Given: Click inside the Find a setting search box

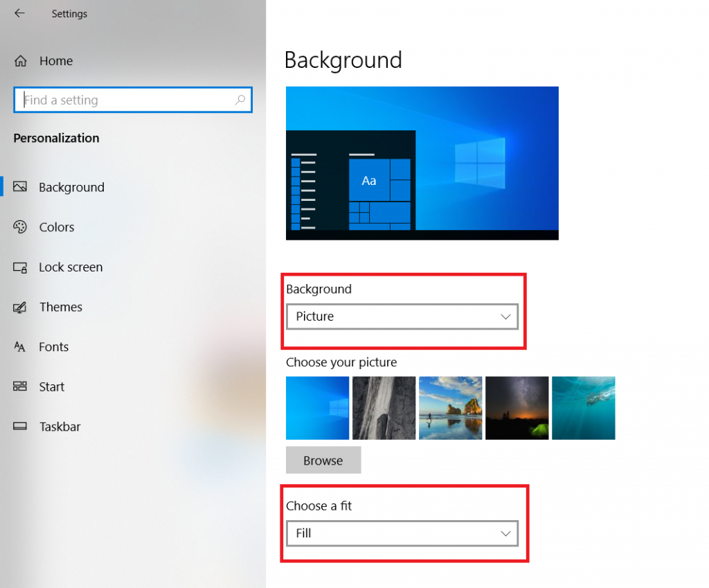Looking at the screenshot, I should (x=133, y=100).
